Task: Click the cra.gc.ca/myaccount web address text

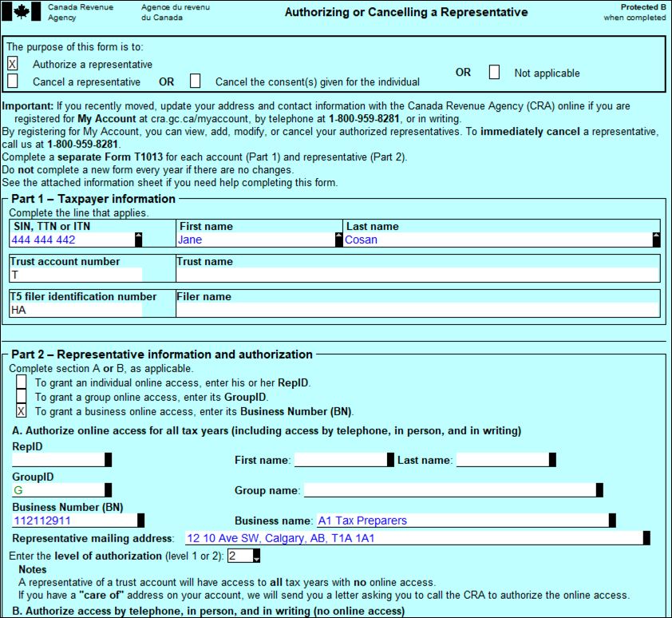Action: tap(200, 119)
